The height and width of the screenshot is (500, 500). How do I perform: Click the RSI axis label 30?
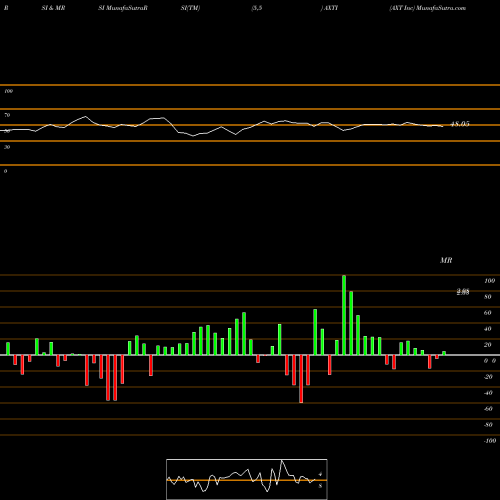click(7, 147)
